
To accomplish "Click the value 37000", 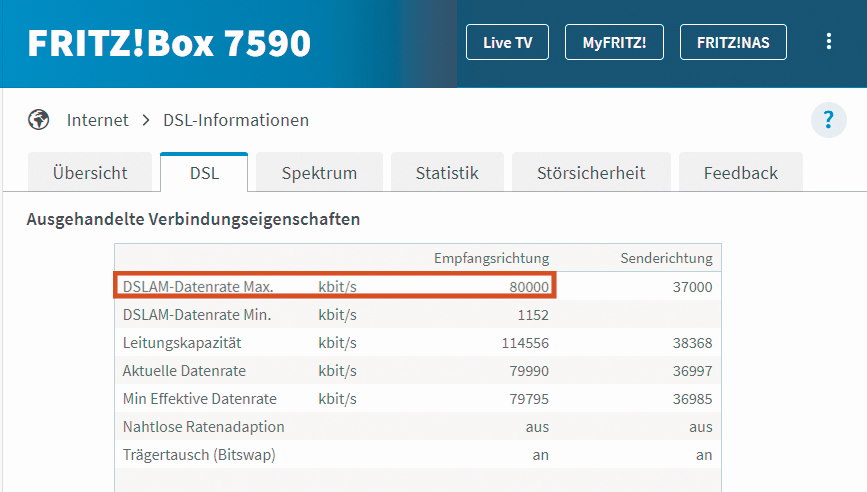I will (692, 287).
